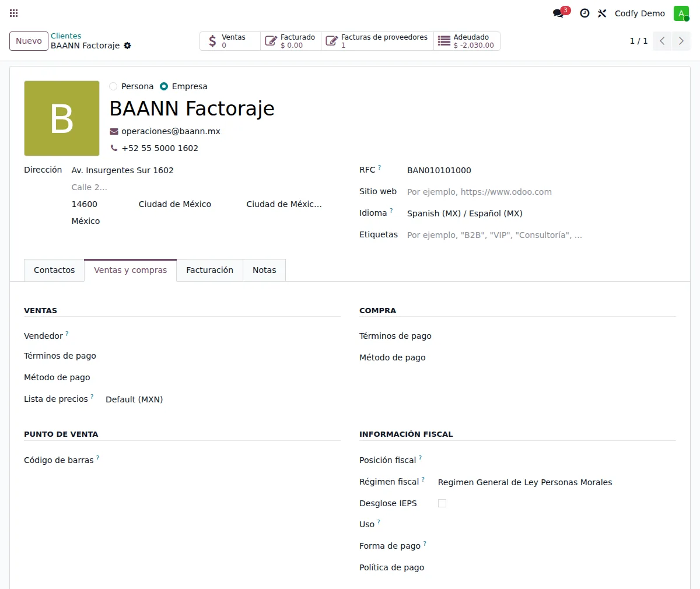
Task: Click the Adeudado list icon
Action: (444, 41)
